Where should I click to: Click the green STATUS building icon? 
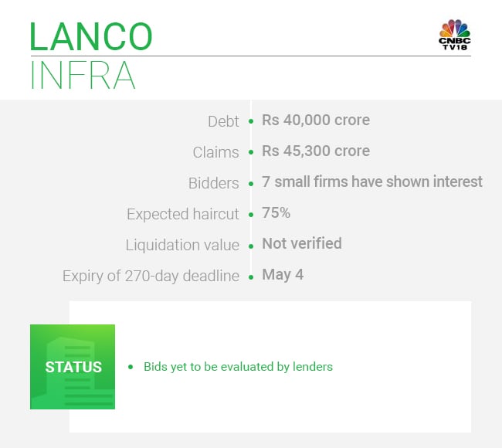click(73, 367)
